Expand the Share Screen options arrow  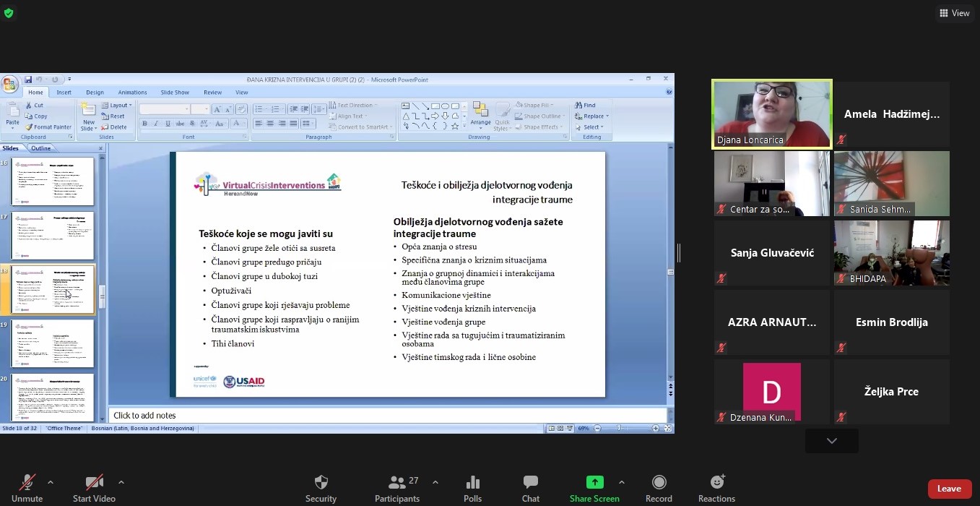pyautogui.click(x=622, y=482)
